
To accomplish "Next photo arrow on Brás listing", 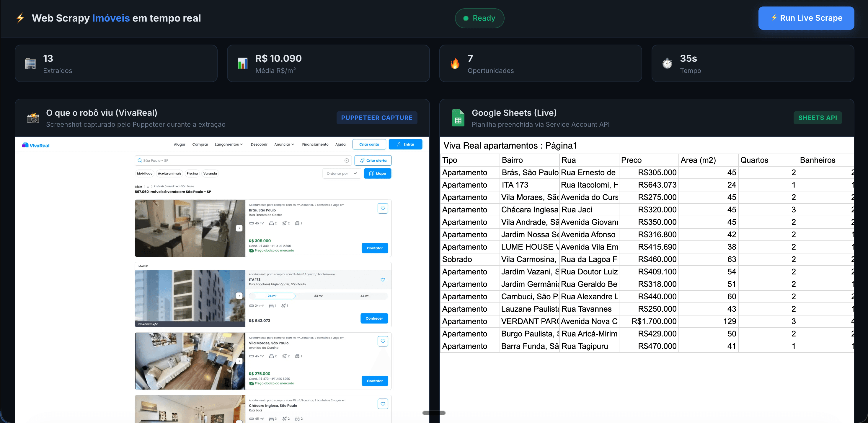I will (239, 228).
